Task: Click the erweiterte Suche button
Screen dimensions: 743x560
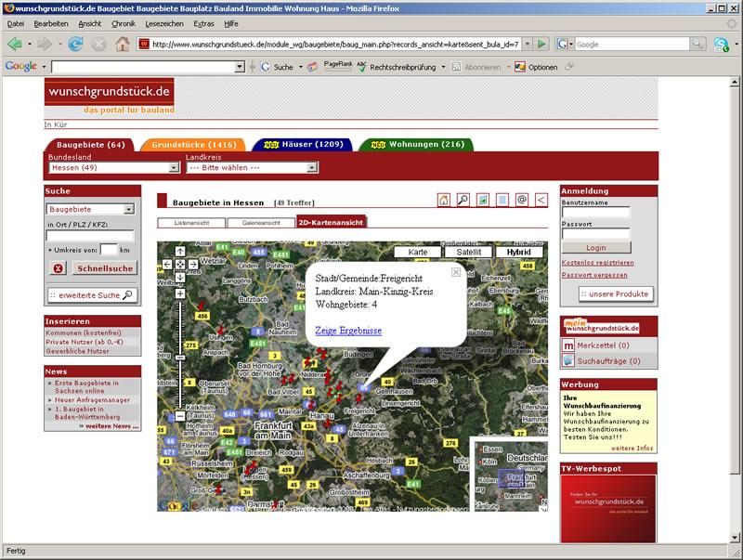Action: pyautogui.click(x=93, y=295)
